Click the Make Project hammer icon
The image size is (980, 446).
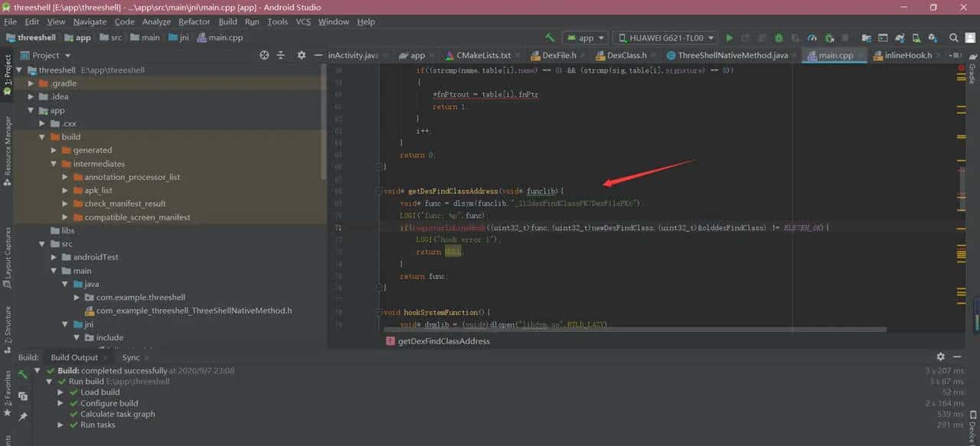tap(550, 37)
